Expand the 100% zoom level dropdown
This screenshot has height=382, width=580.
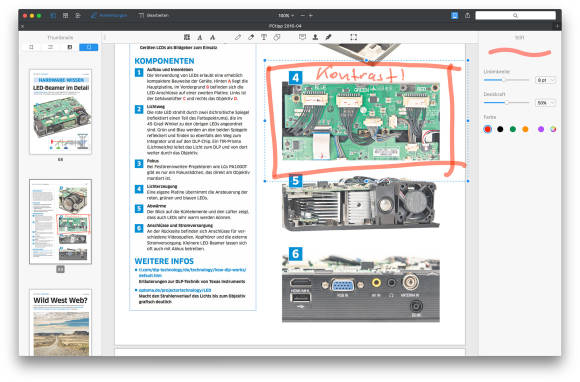coord(286,16)
